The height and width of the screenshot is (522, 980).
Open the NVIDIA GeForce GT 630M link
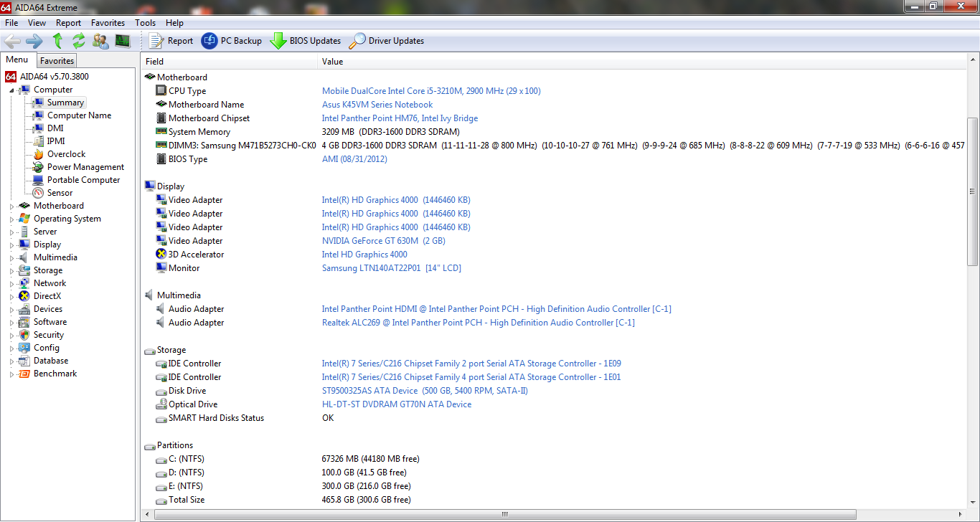pos(383,241)
